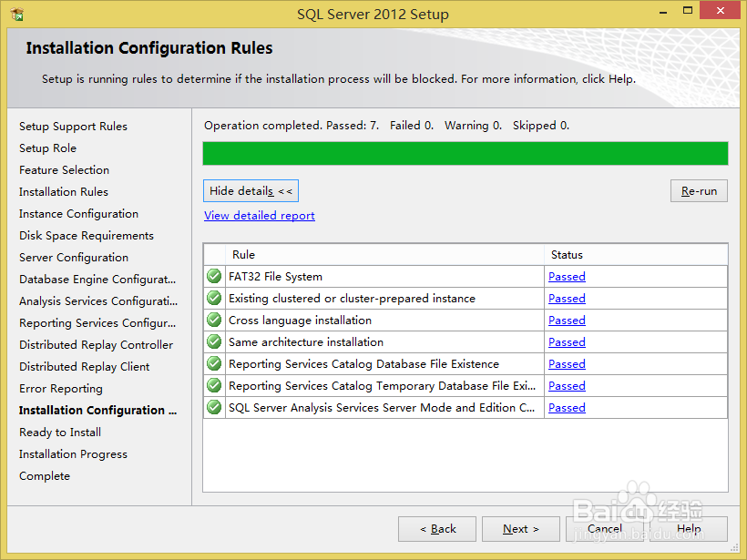
Task: Click Passed link for FAT32 File System
Action: (566, 276)
